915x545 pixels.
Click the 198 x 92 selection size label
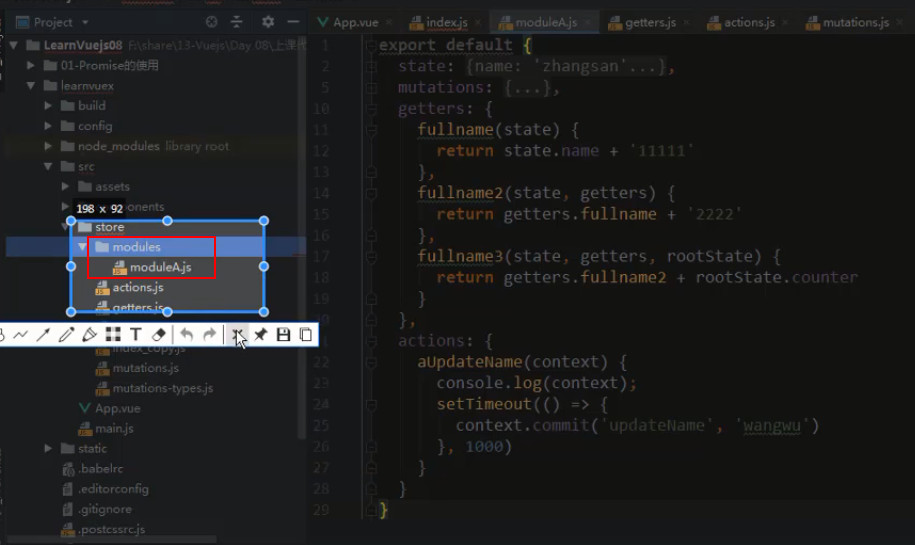click(x=99, y=208)
